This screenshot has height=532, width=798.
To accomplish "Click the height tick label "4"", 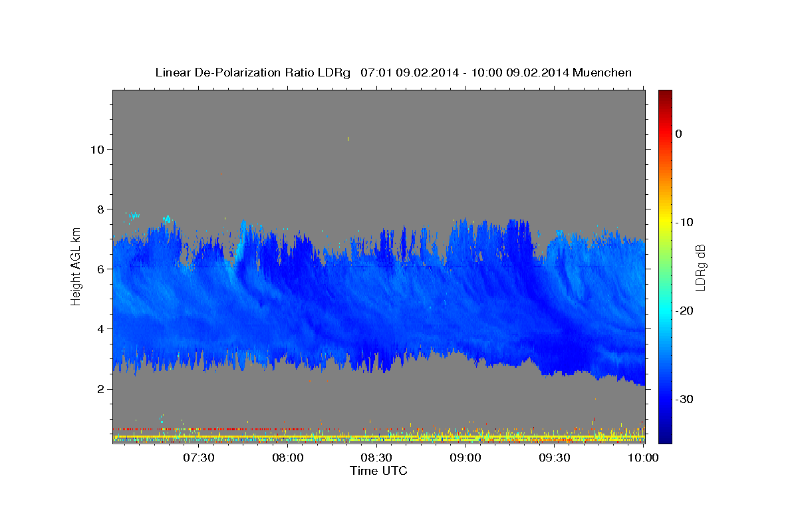I will tap(100, 329).
